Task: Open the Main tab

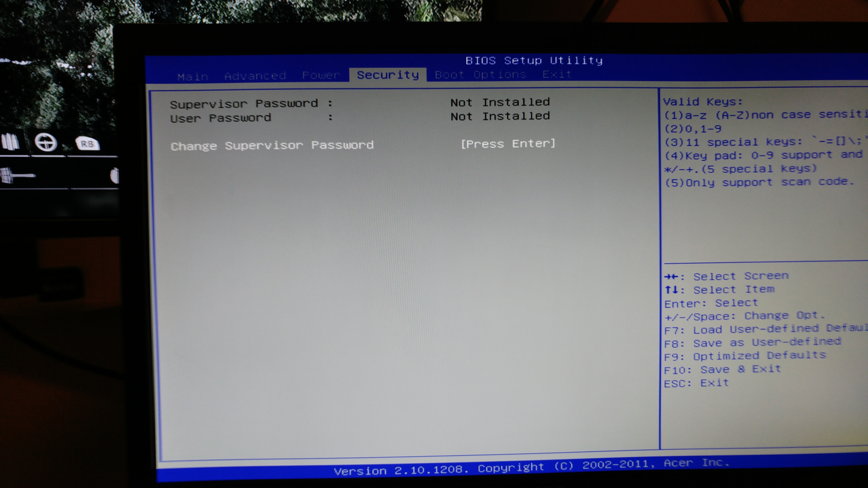Action: (193, 77)
